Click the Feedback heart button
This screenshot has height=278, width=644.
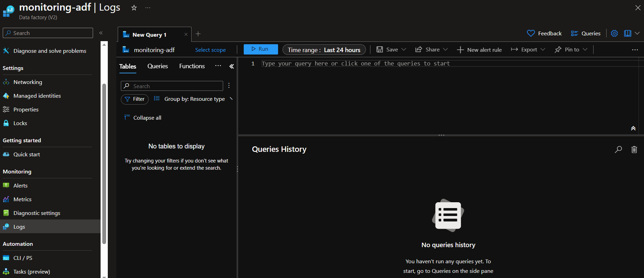point(544,33)
